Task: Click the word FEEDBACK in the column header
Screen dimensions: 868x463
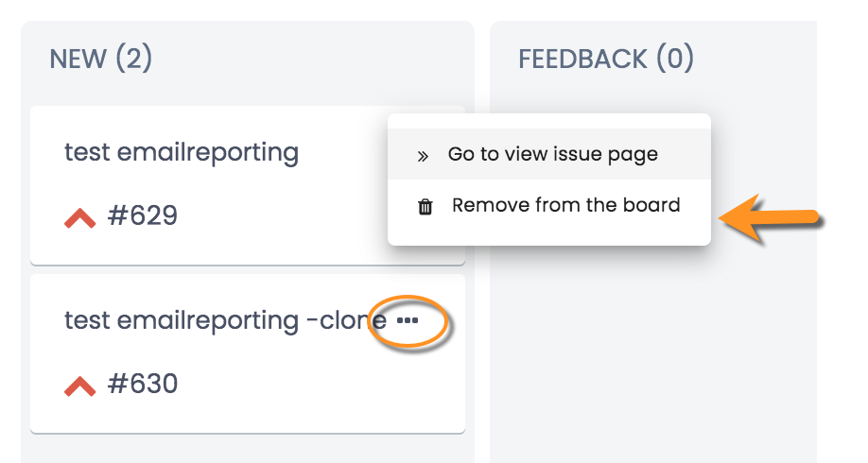Action: pos(582,59)
